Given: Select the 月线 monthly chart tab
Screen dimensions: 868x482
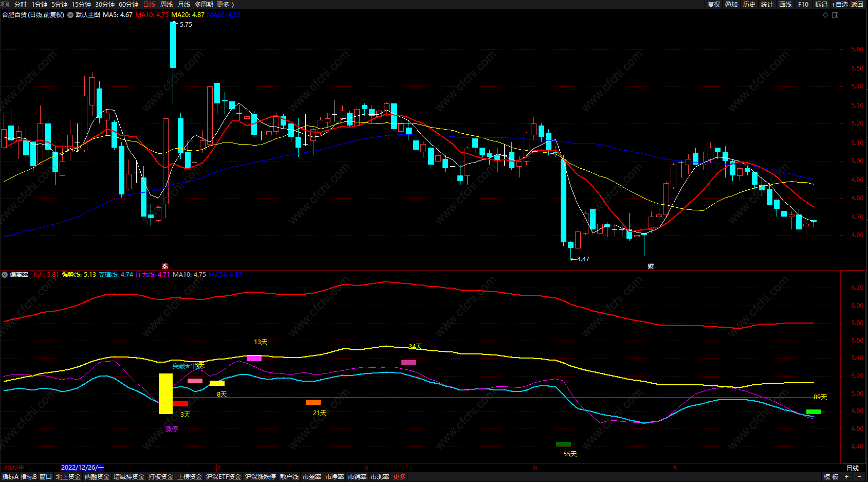Looking at the screenshot, I should [184, 4].
